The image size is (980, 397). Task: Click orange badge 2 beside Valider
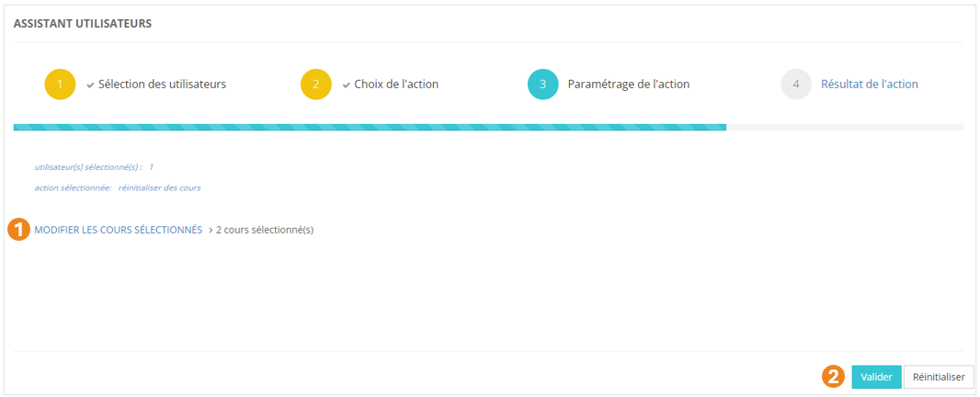click(834, 377)
